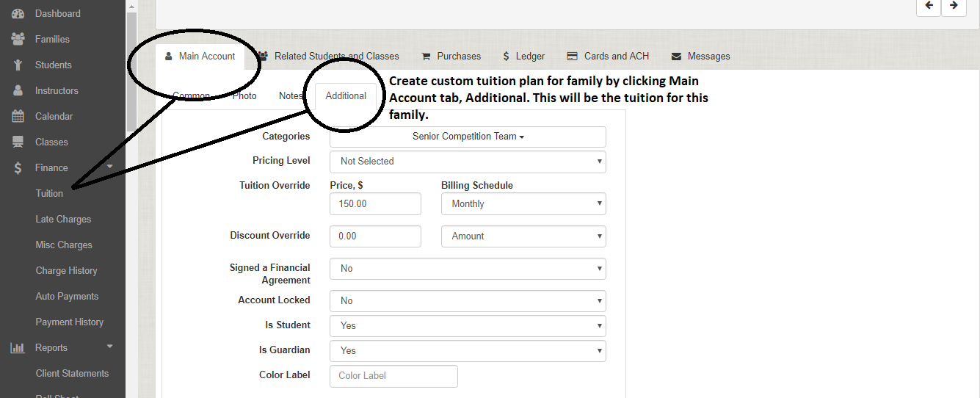Screen dimensions: 980x398
Task: Click the Reports bar chart icon
Action: click(18, 347)
